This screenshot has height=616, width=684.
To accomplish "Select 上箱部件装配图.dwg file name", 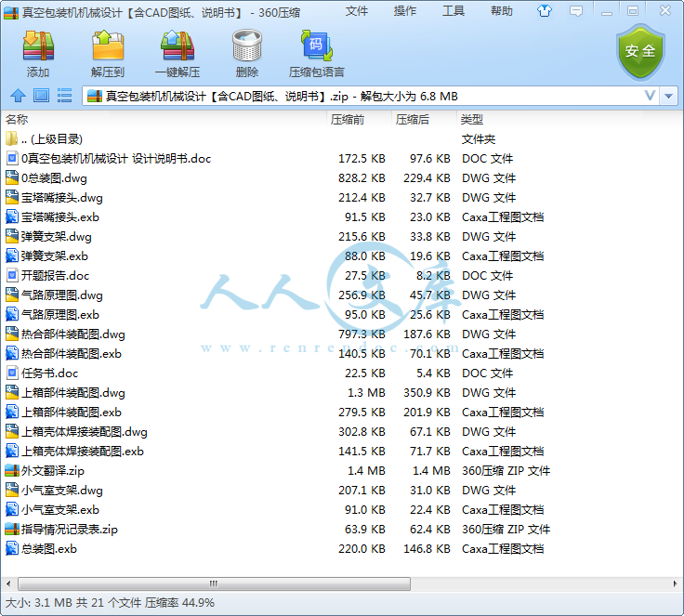I will pos(72,393).
